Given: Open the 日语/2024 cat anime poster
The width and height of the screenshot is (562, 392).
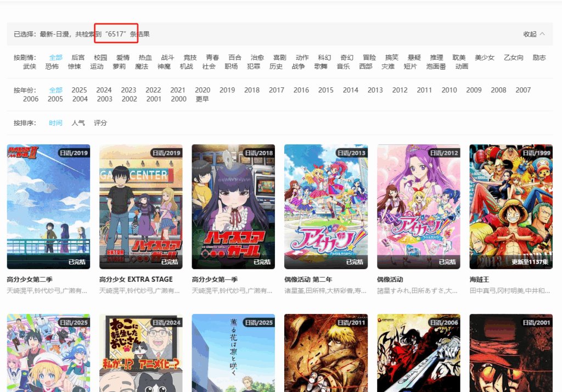Looking at the screenshot, I should pos(141,353).
